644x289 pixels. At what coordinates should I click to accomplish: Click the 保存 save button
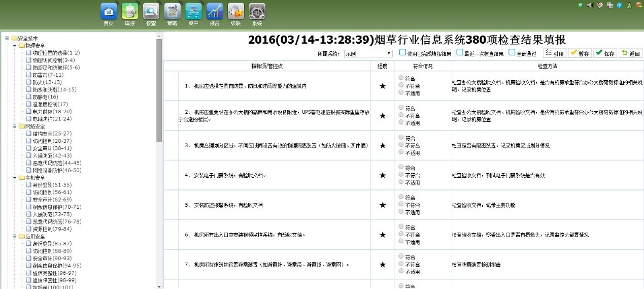coord(605,53)
